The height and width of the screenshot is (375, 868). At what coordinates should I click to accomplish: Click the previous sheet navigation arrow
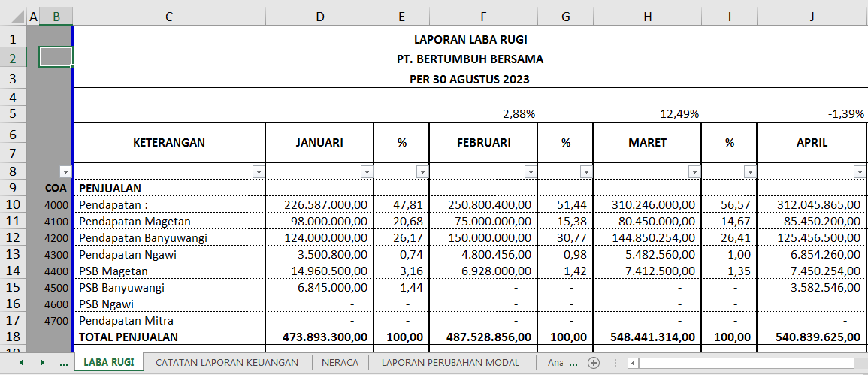[21, 363]
